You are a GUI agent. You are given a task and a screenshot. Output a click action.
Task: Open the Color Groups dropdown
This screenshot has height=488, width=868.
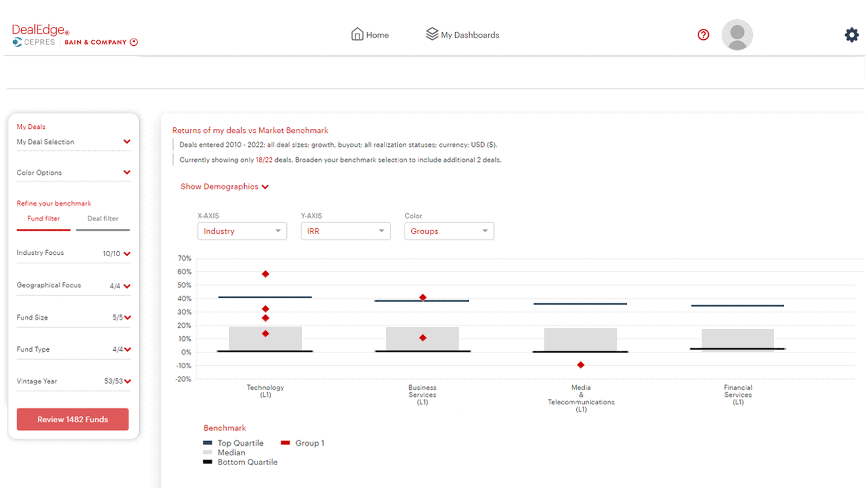coord(449,231)
